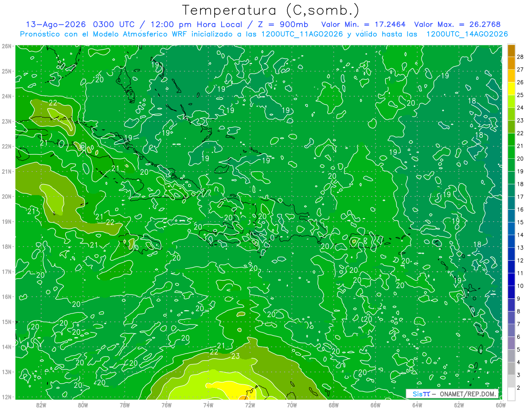The height and width of the screenshot is (411, 532).
Task: Click the colorbar label "16"
Action: 520,209
